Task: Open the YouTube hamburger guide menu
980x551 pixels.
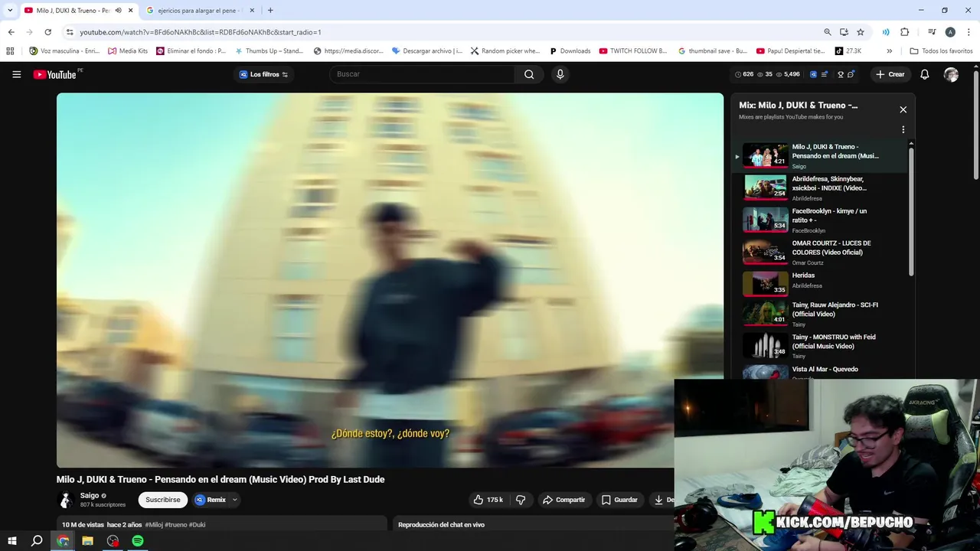Action: tap(16, 74)
